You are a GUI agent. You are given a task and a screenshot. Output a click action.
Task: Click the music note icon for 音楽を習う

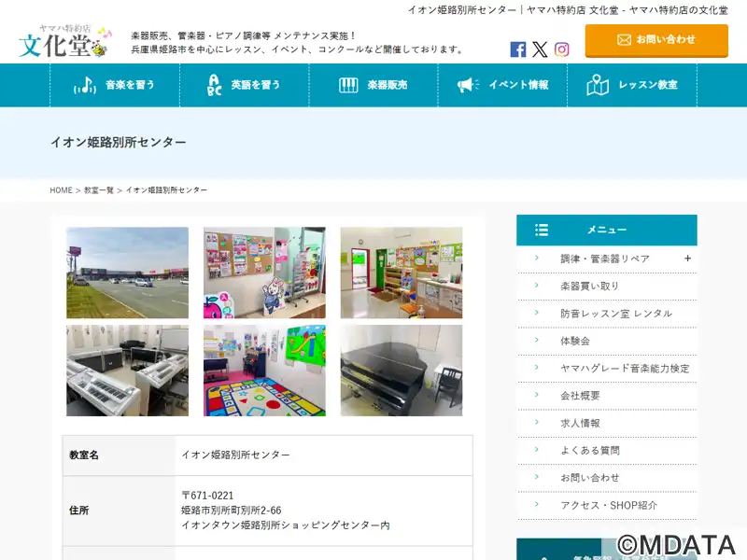click(x=85, y=85)
